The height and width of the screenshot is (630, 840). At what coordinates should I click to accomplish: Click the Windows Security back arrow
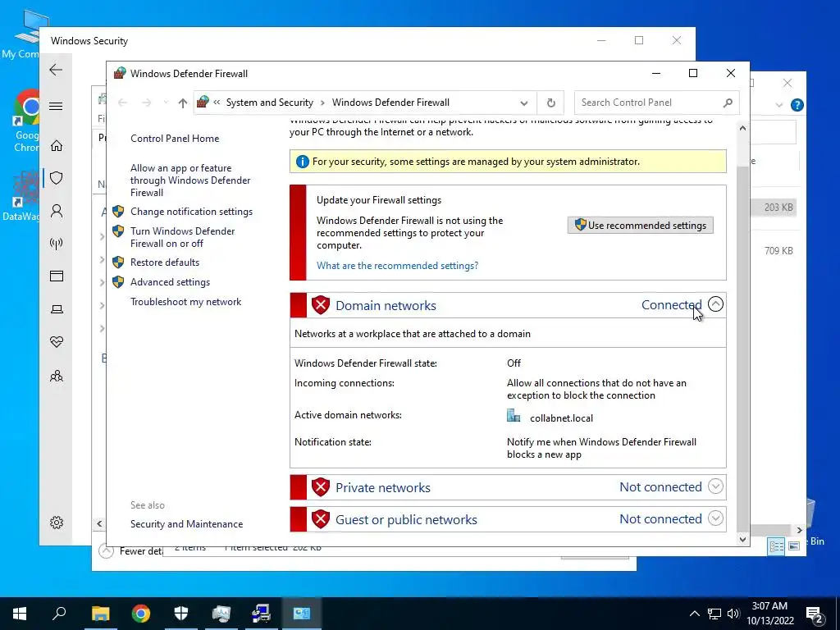56,70
